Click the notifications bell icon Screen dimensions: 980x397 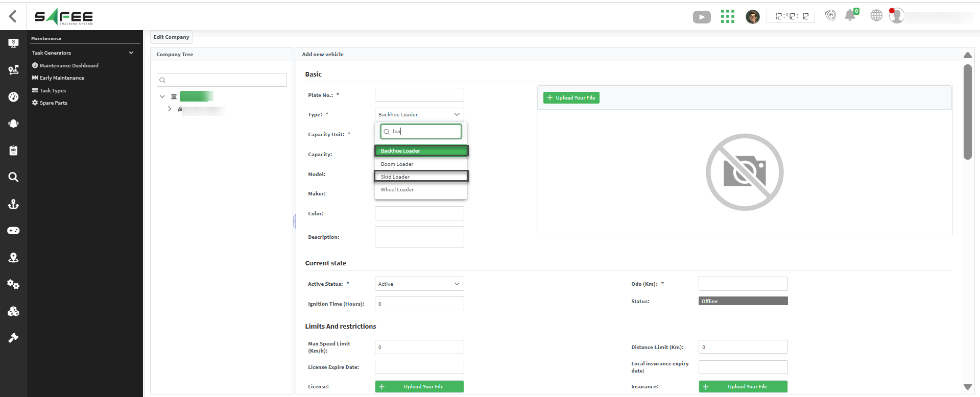click(850, 16)
